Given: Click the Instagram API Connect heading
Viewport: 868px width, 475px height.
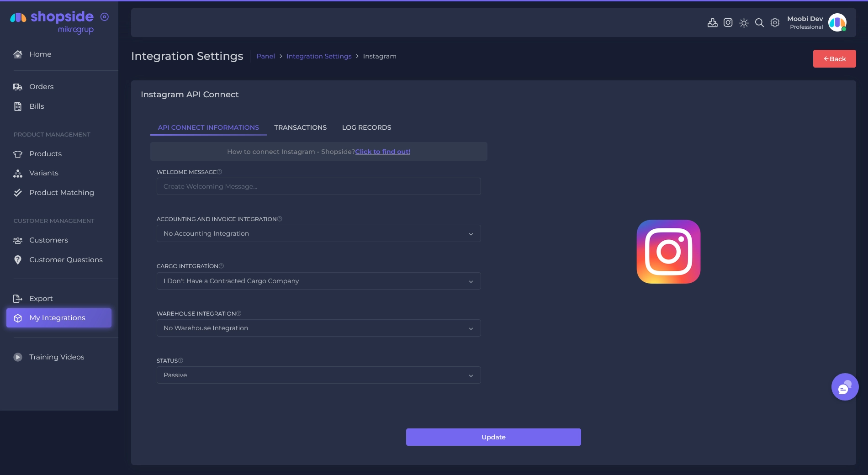Looking at the screenshot, I should pos(190,95).
